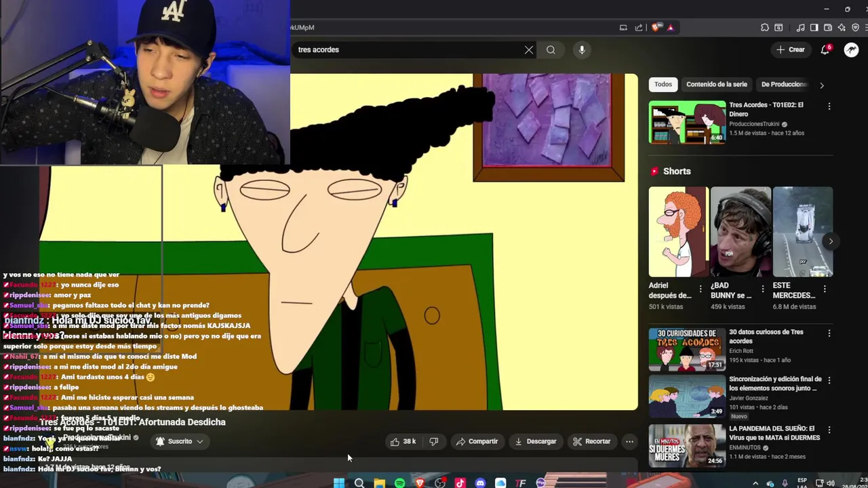Click the Recortar button
Viewport: 868px width, 488px height.
[591, 441]
